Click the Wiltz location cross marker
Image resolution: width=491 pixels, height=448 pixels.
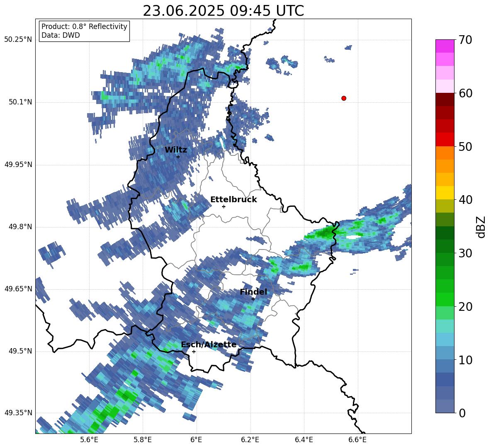pyautogui.click(x=178, y=157)
